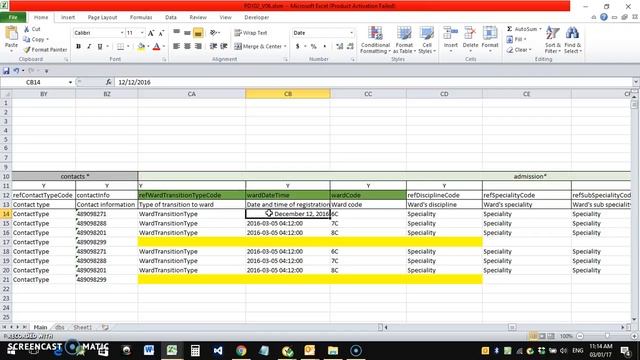640x360 pixels.
Task: Click the Paste icon
Action: [11, 34]
